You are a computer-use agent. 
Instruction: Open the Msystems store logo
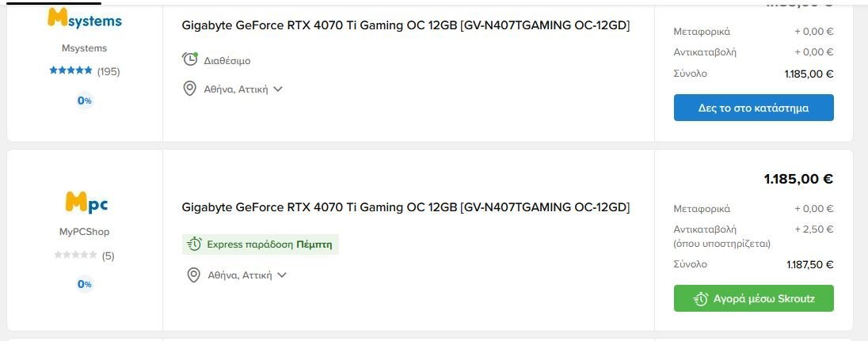(x=84, y=19)
